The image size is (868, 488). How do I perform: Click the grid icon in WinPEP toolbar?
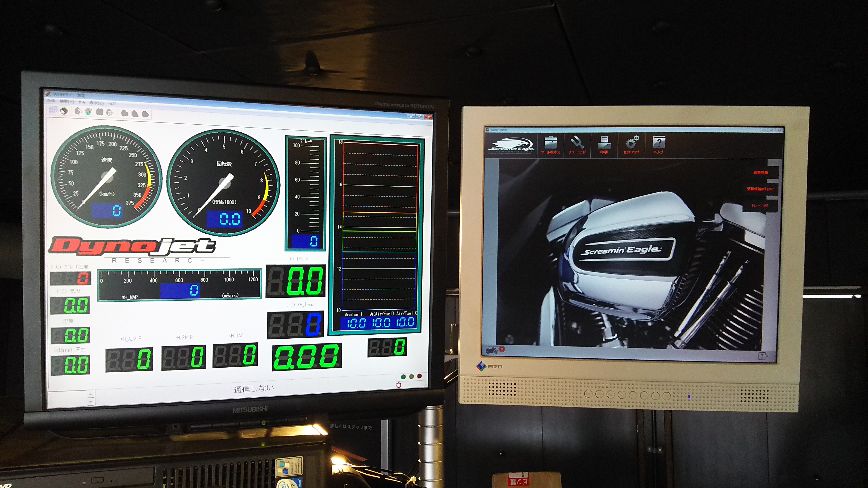[x=53, y=110]
